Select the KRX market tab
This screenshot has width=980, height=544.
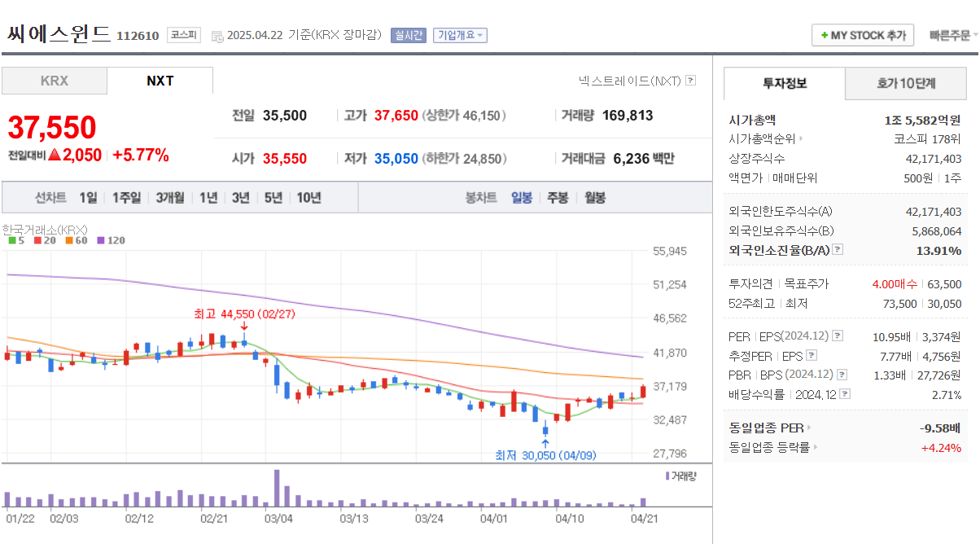point(54,80)
